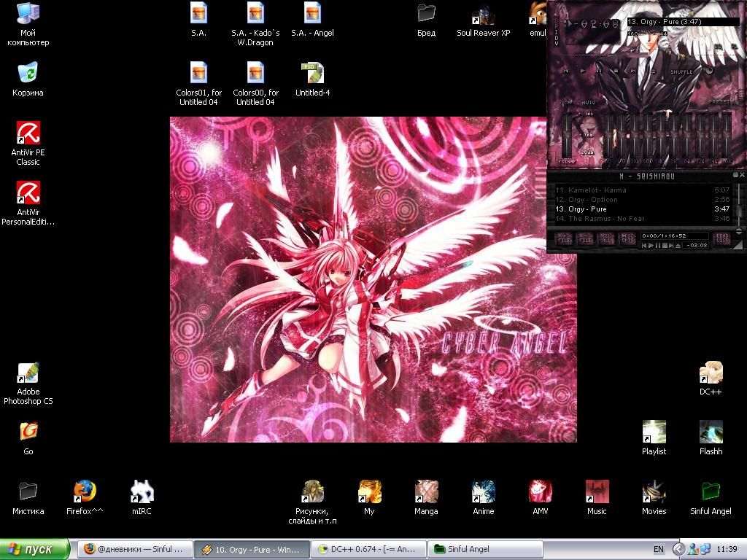Image resolution: width=747 pixels, height=560 pixels.
Task: Open LOAD LIST playlist menu
Action: point(722,238)
